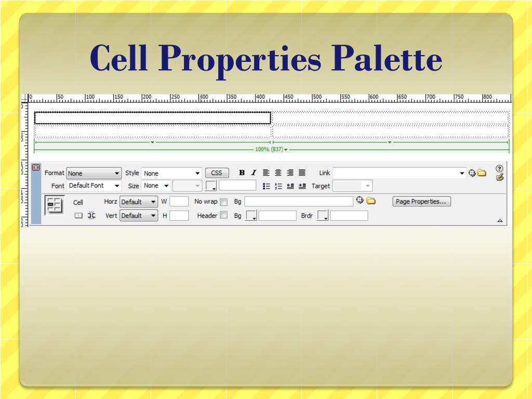Align text left

pos(266,172)
